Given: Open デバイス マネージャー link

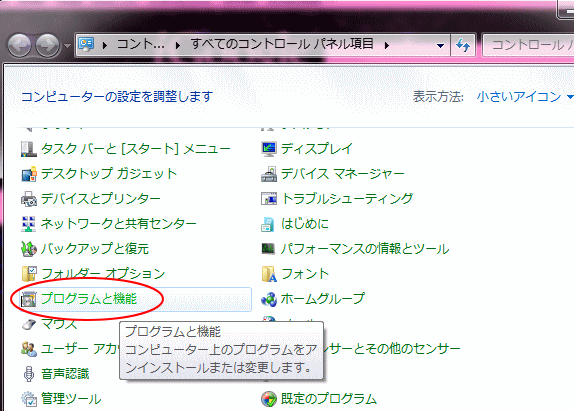Looking at the screenshot, I should click(x=343, y=173).
